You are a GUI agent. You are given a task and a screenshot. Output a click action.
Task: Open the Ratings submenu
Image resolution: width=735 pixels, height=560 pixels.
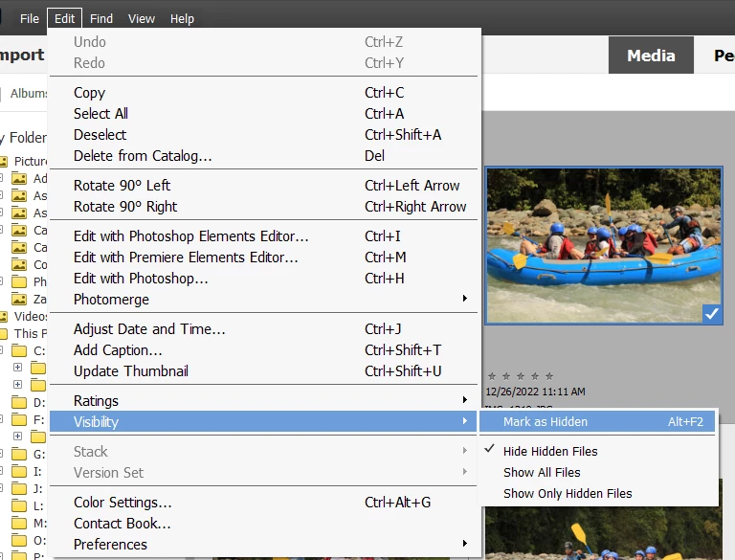coord(265,400)
